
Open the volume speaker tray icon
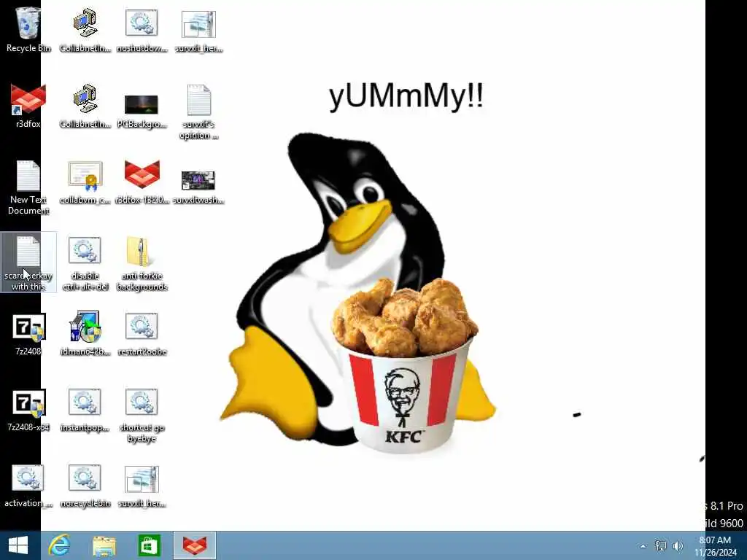[x=678, y=545]
